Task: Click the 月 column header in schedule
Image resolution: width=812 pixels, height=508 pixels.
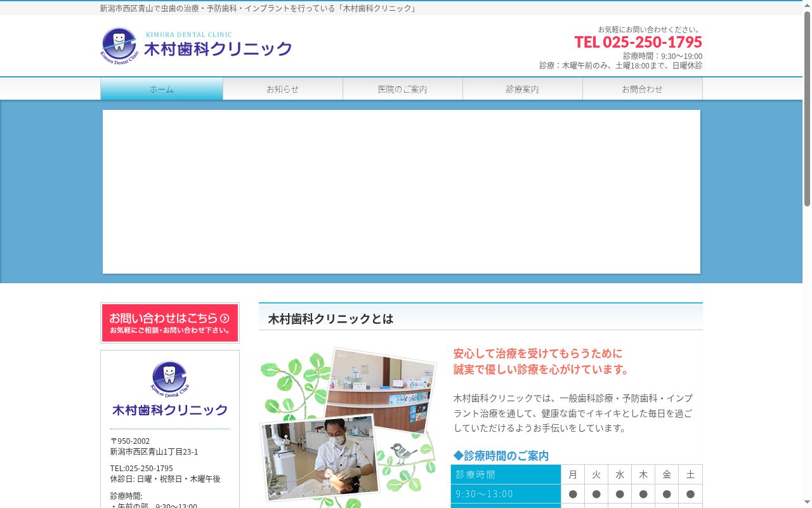Action: [x=573, y=474]
